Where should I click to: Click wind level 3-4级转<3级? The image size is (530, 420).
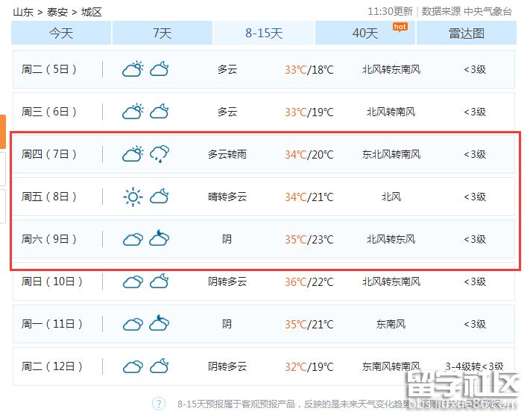(474, 366)
